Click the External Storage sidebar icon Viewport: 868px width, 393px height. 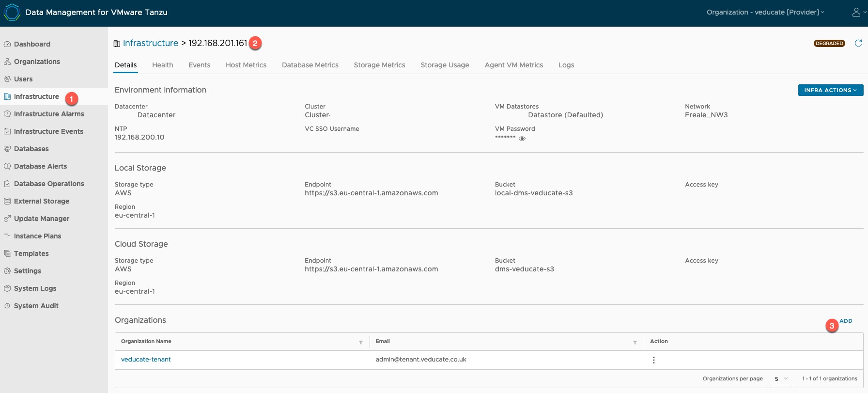(x=7, y=201)
